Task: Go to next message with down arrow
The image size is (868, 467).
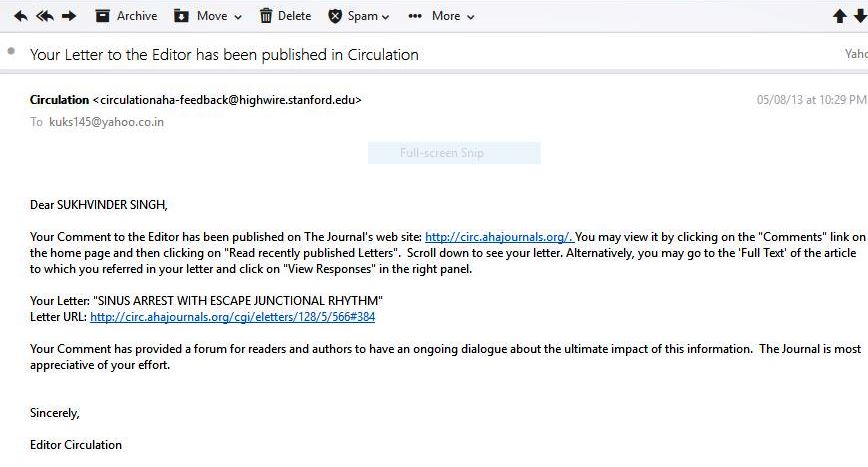Action: tap(861, 16)
